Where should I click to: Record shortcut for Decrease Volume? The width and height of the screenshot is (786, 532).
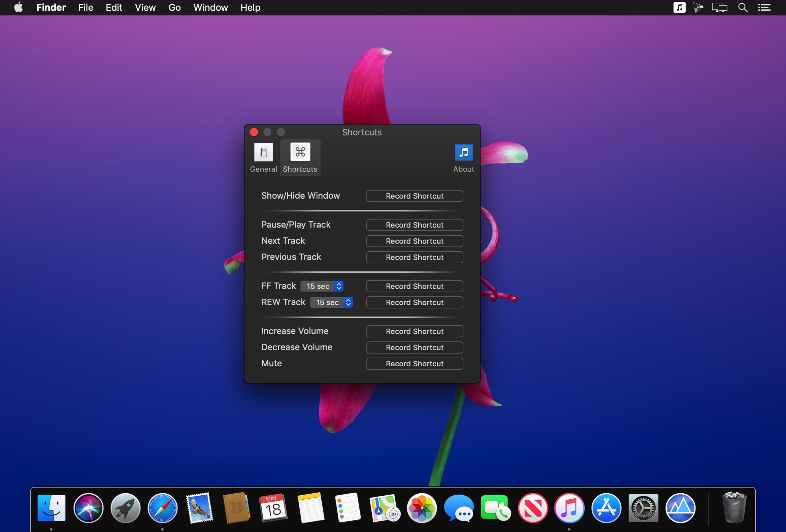(415, 348)
